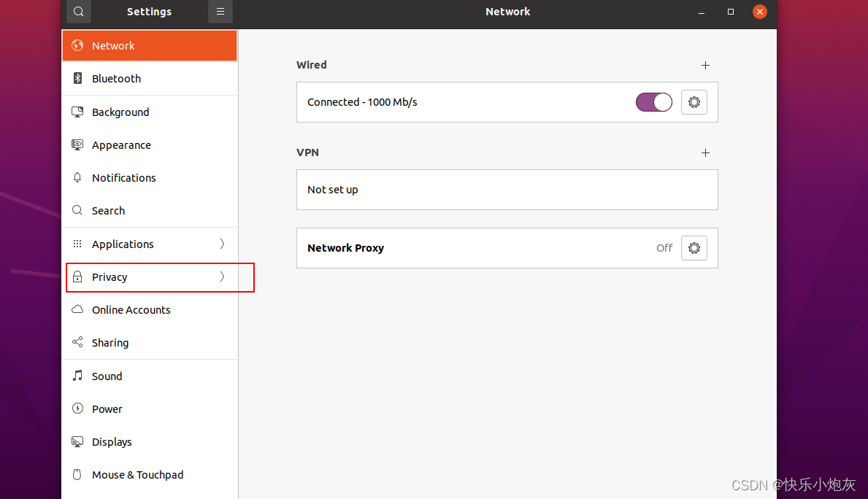The image size is (868, 499).
Task: Open the hamburger menu in Settings header
Action: pos(220,12)
